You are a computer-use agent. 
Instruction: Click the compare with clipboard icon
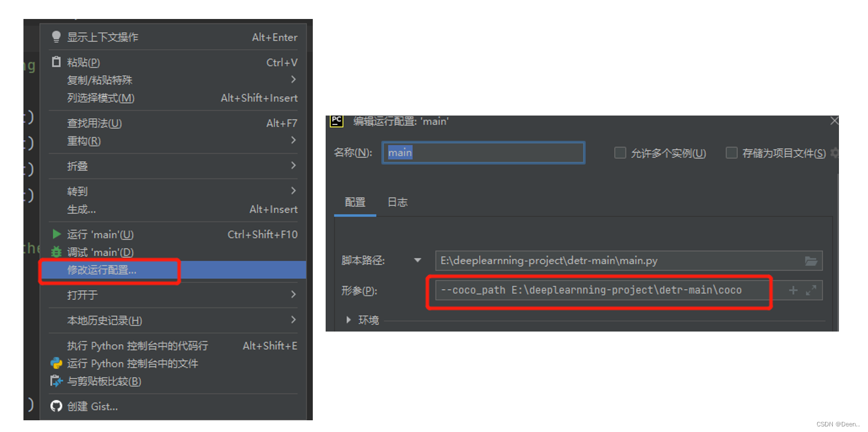[56, 381]
